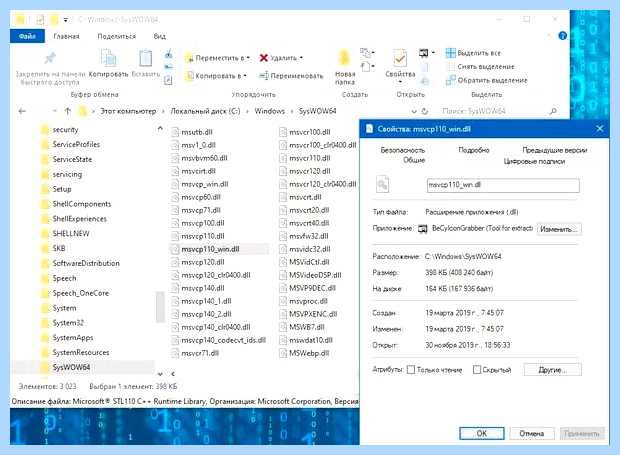Screen dimensions: 620x455
Task: Go up one folder level
Action: coord(68,111)
